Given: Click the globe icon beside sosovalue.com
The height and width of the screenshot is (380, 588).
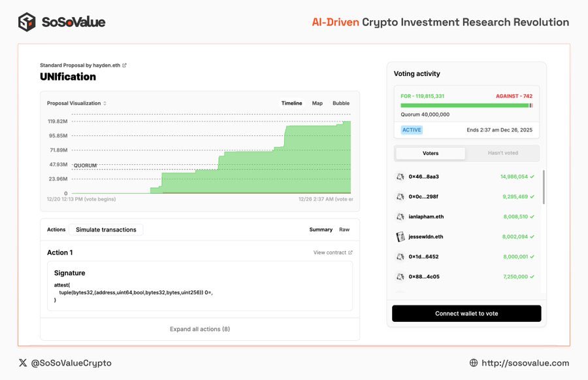Looking at the screenshot, I should point(474,363).
